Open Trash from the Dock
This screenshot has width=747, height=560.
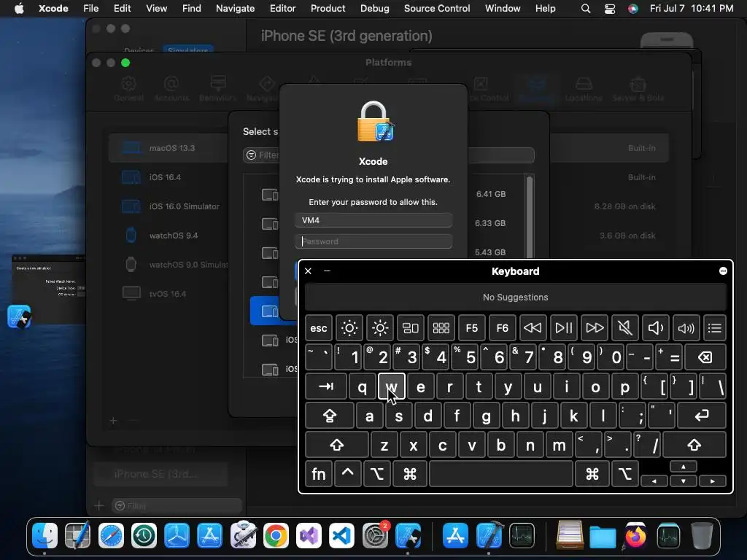[x=702, y=536]
